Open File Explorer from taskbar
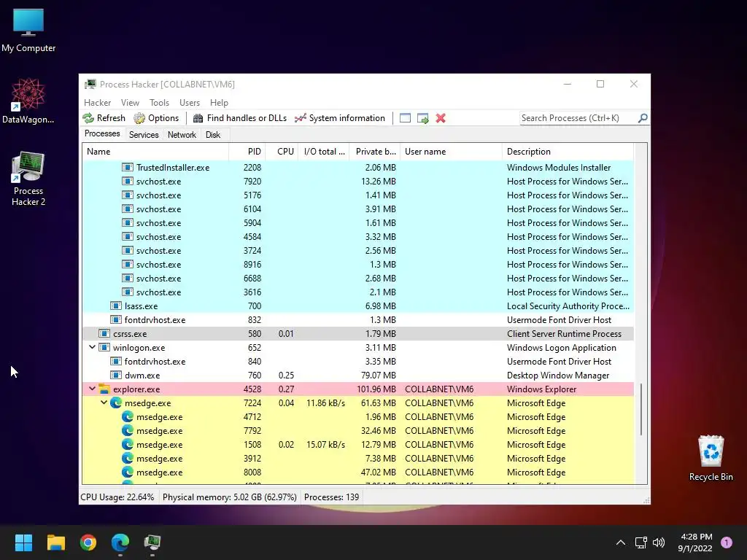 pyautogui.click(x=55, y=542)
